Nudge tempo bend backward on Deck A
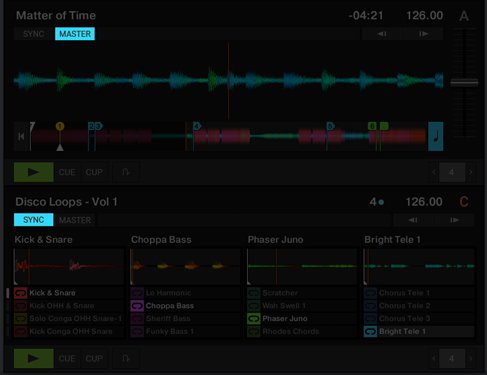The image size is (487, 375). (382, 34)
